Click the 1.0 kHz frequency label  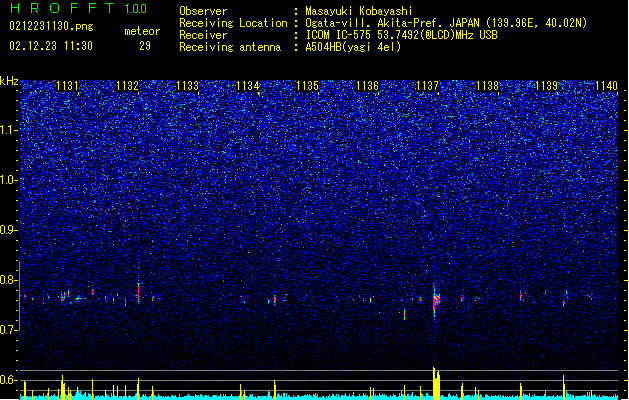9,180
